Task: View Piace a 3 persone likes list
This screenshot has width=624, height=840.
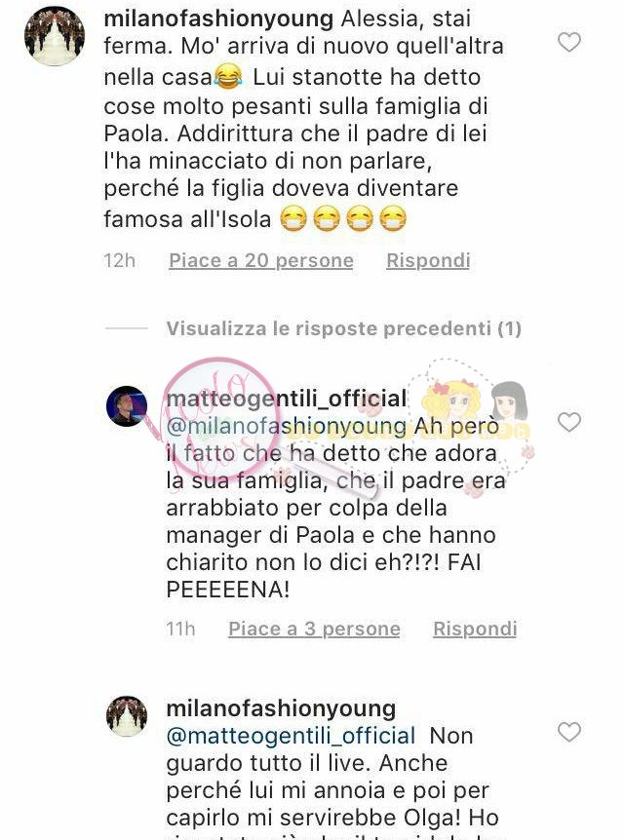Action: pyautogui.click(x=314, y=629)
